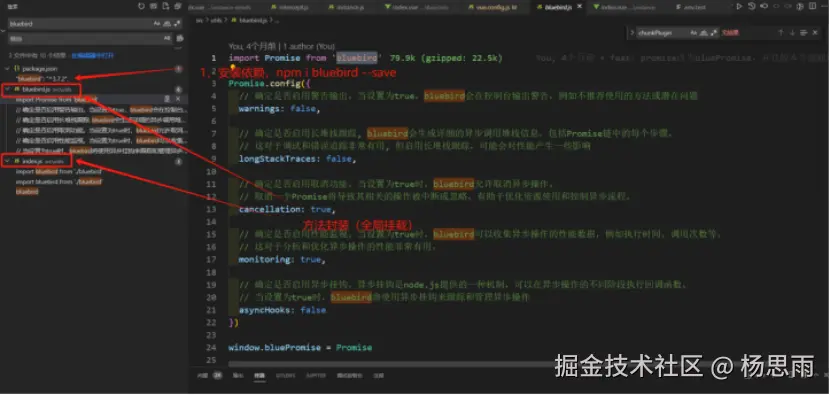Open a new search editor
This screenshot has height=395, width=830.
(166, 6)
